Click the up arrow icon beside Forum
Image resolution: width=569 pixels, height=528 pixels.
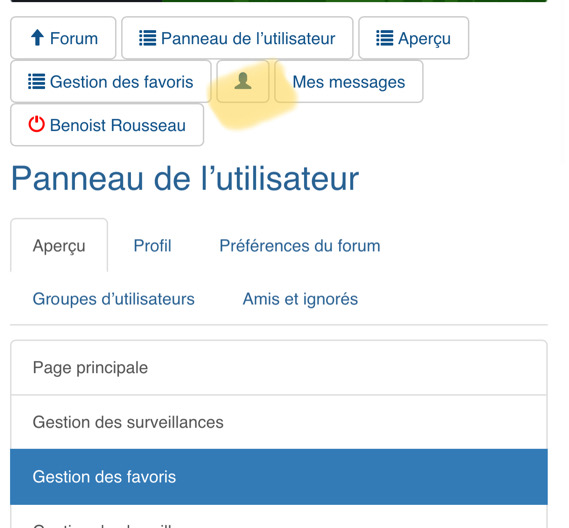37,38
